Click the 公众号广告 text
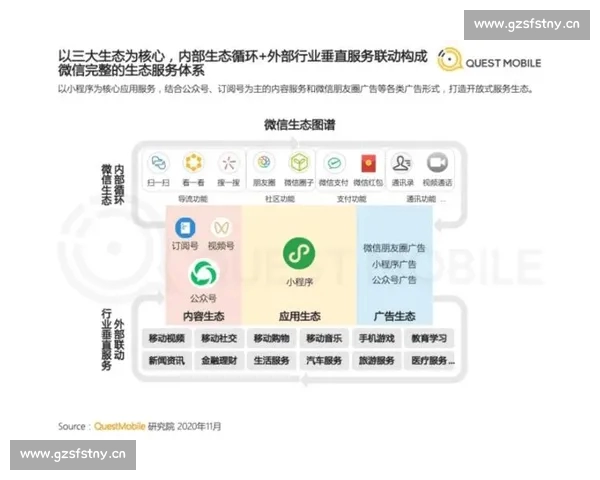Viewport: 600px width, 480px height. pos(394,280)
